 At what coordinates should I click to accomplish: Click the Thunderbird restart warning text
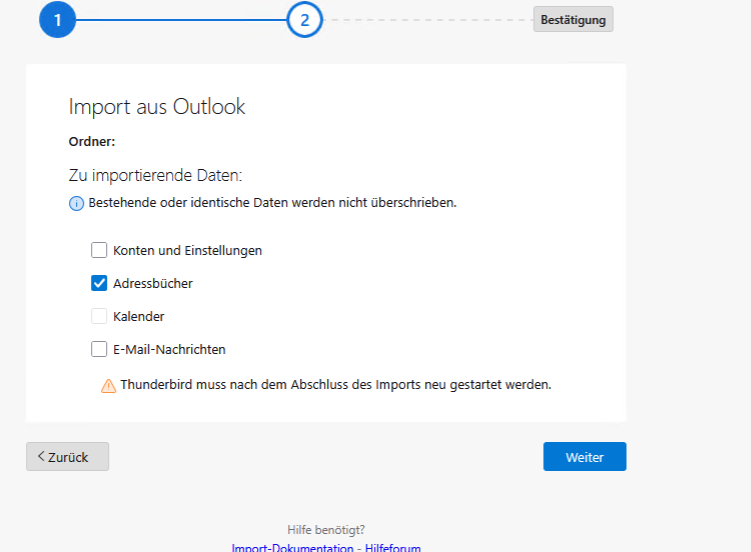click(x=336, y=384)
